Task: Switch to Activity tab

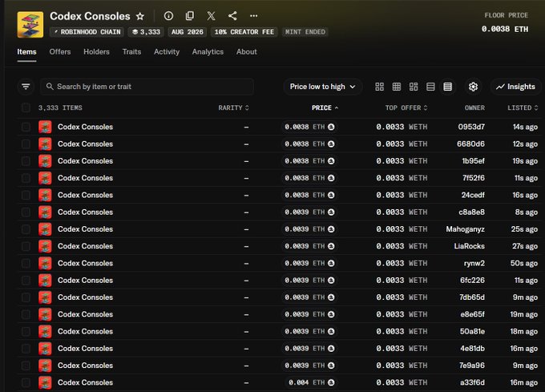Action: point(167,52)
